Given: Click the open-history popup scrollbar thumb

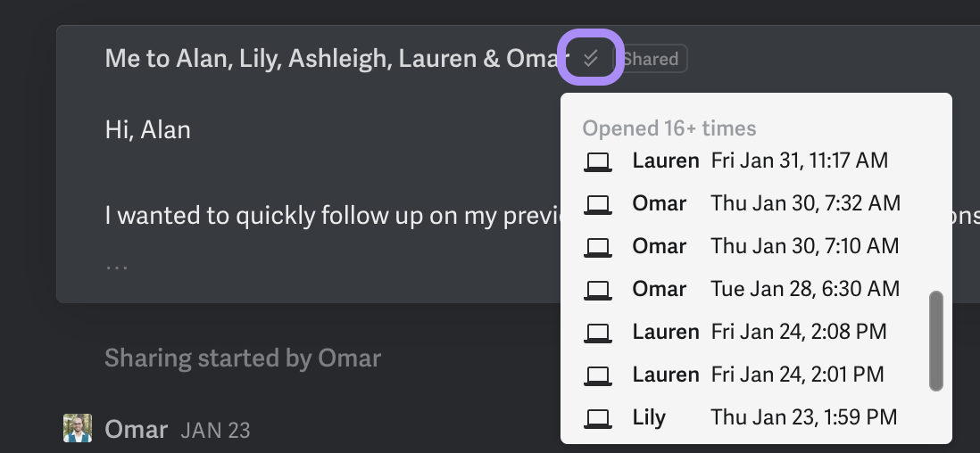Looking at the screenshot, I should click(935, 341).
